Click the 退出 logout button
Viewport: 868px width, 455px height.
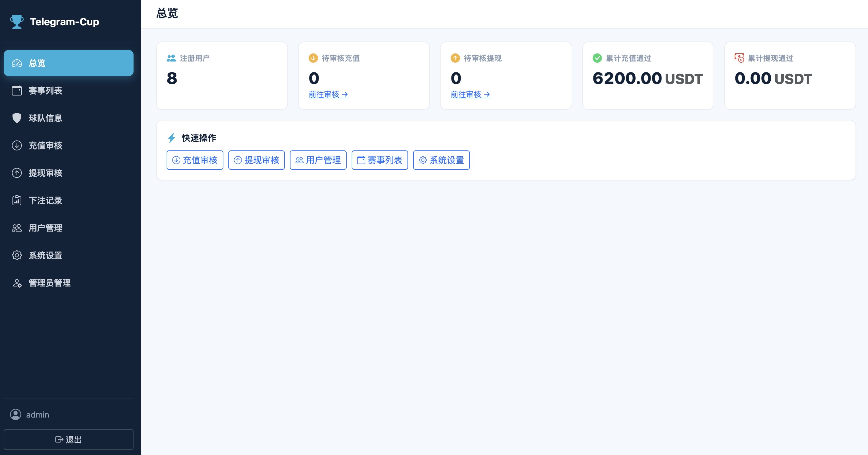68,439
